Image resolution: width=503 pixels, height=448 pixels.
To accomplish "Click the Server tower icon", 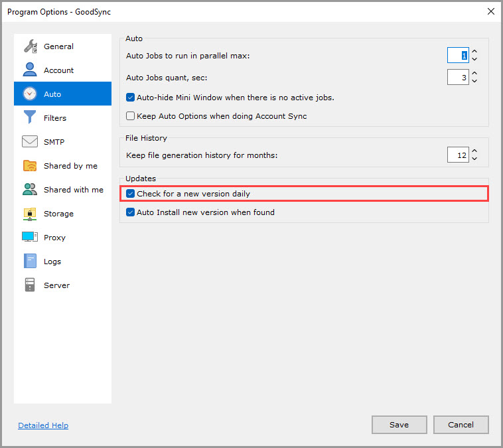I will (x=30, y=285).
